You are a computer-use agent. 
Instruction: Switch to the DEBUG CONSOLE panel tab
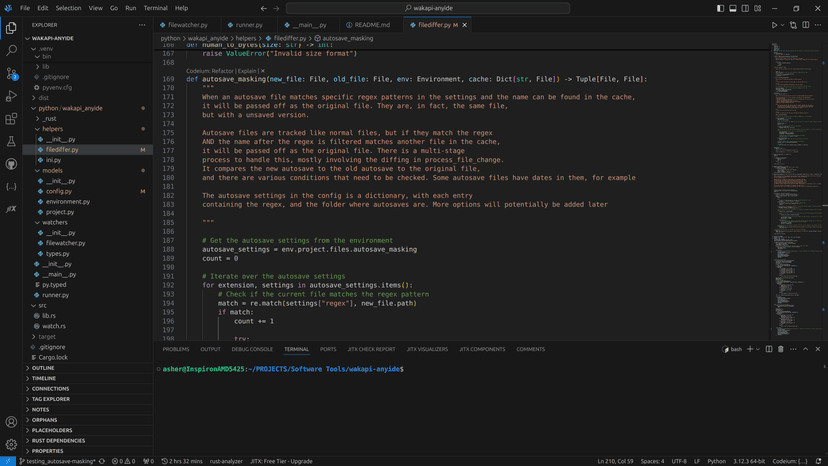tap(252, 349)
